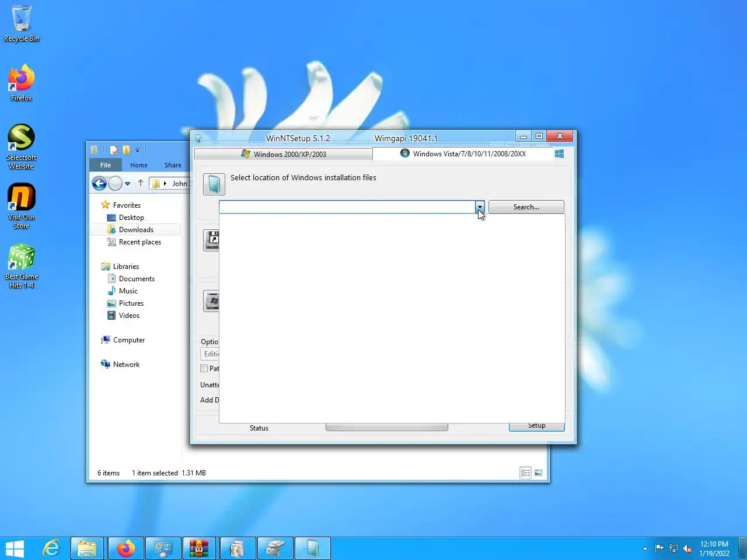Open Recycle Bin on the desktop
Image resolution: width=747 pixels, height=560 pixels.
click(22, 24)
